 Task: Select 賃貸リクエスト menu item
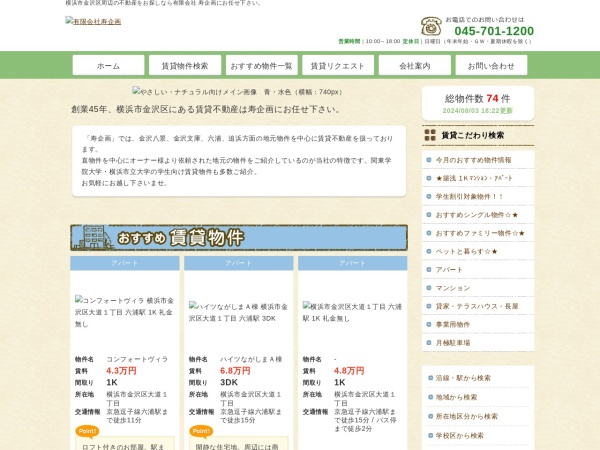pos(338,65)
